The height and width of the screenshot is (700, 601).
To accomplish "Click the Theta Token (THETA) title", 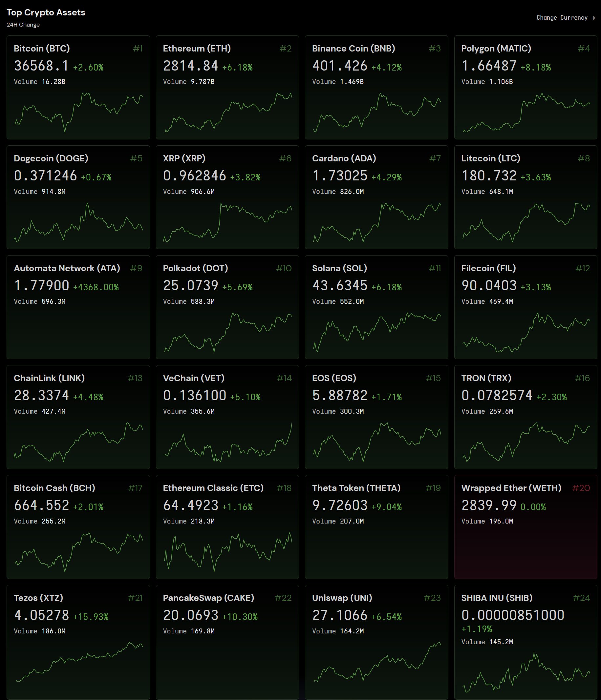I will 356,488.
